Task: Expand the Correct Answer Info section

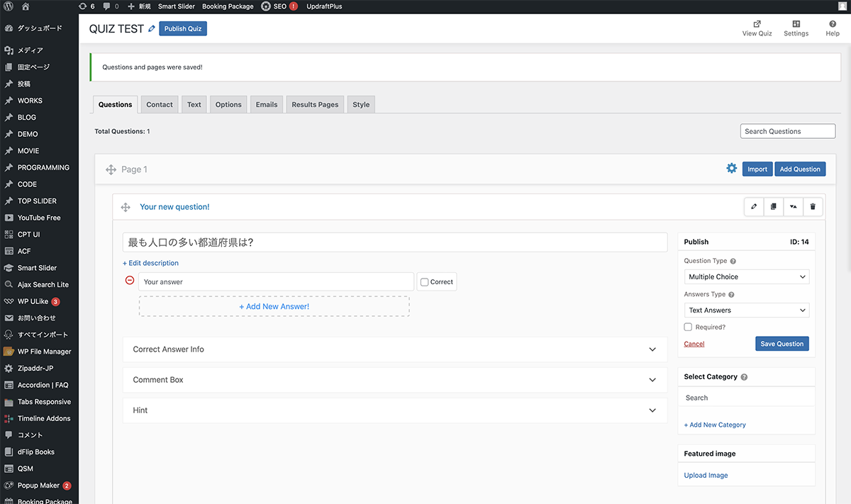Action: 394,349
